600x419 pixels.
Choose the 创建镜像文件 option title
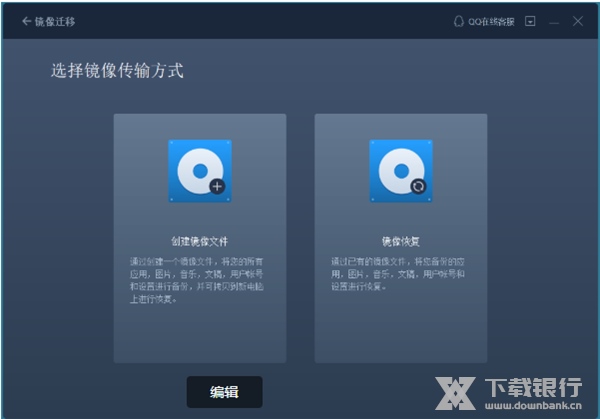199,241
